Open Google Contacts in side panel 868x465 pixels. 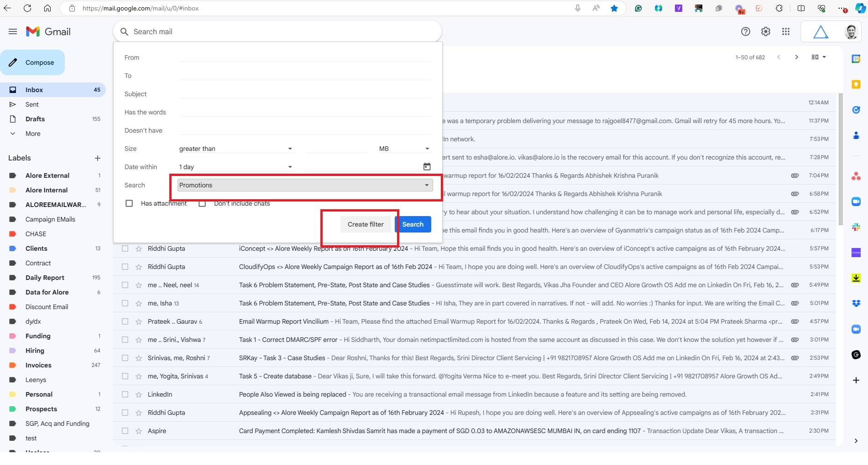pyautogui.click(x=856, y=135)
